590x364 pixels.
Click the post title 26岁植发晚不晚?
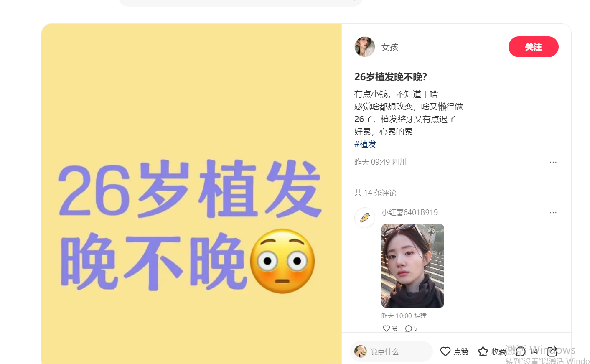[391, 77]
